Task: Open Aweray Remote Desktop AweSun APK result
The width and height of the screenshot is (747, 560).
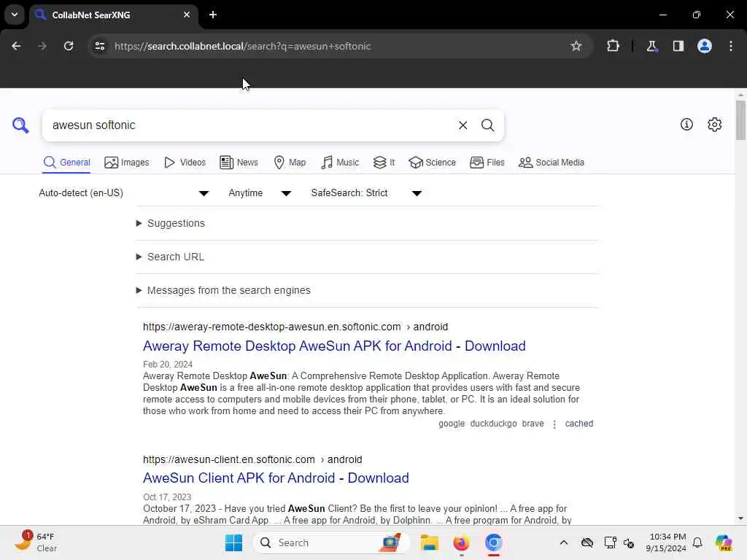Action: point(334,346)
